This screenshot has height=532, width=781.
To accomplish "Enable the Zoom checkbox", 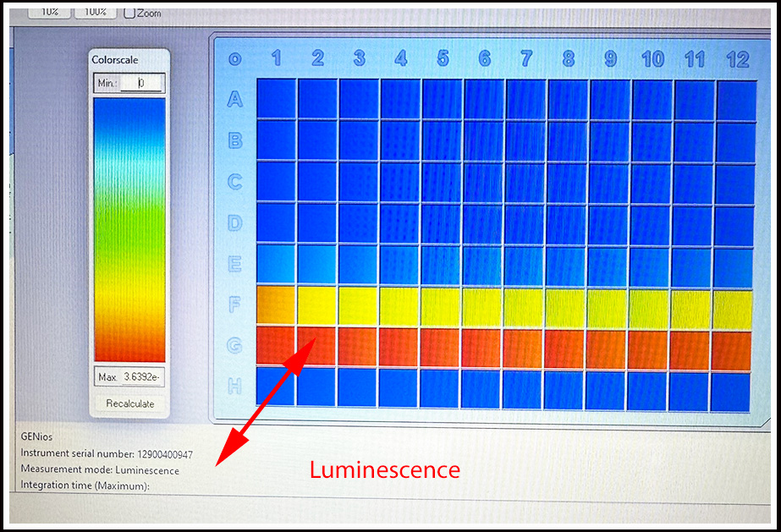I will pos(129,13).
